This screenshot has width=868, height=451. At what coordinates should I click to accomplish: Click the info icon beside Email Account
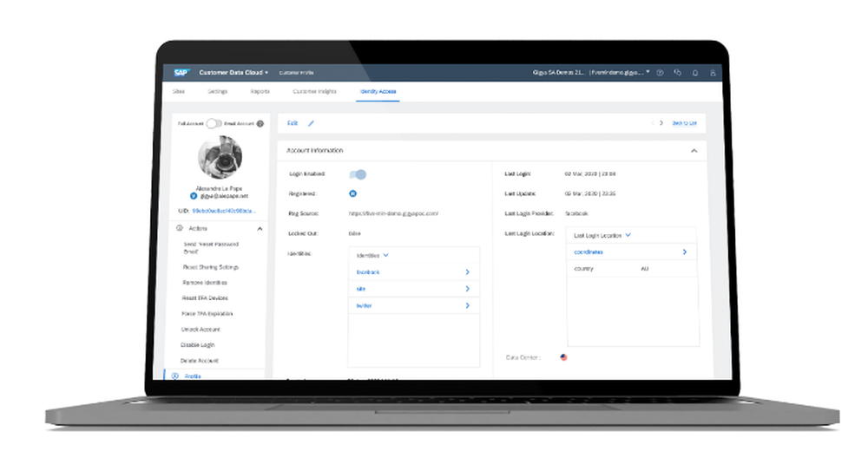click(260, 123)
